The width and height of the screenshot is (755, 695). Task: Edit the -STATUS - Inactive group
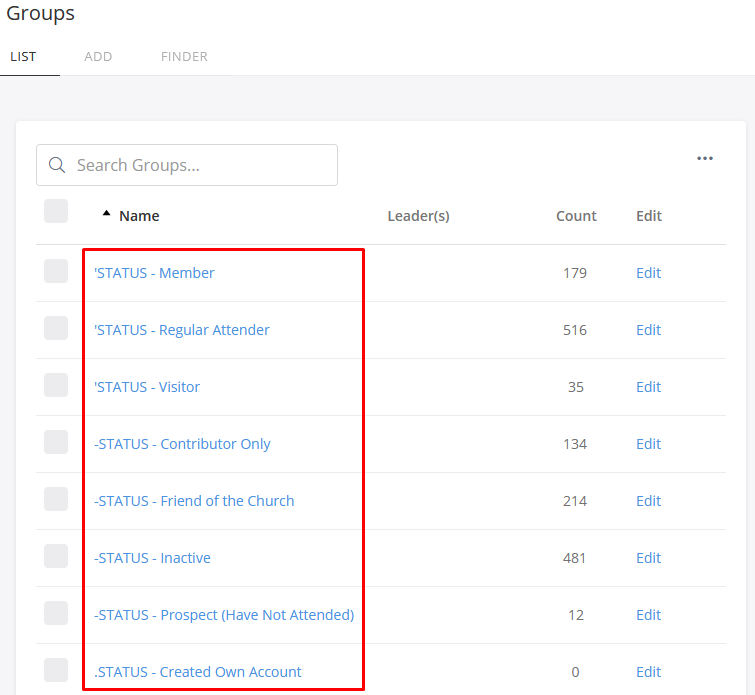[648, 558]
